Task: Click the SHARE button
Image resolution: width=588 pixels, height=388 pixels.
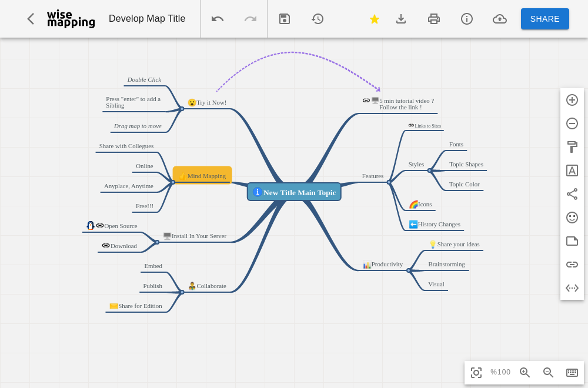Action: (x=545, y=19)
